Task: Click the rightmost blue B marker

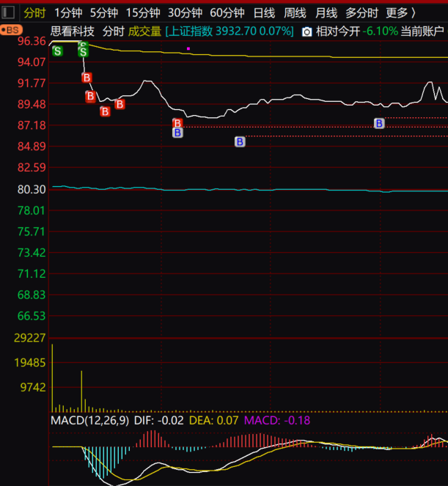Action: pyautogui.click(x=379, y=123)
